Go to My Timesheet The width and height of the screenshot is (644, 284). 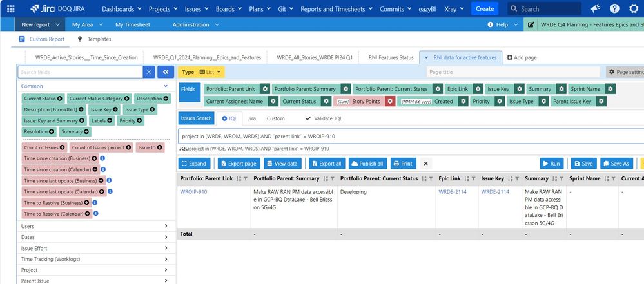(133, 24)
